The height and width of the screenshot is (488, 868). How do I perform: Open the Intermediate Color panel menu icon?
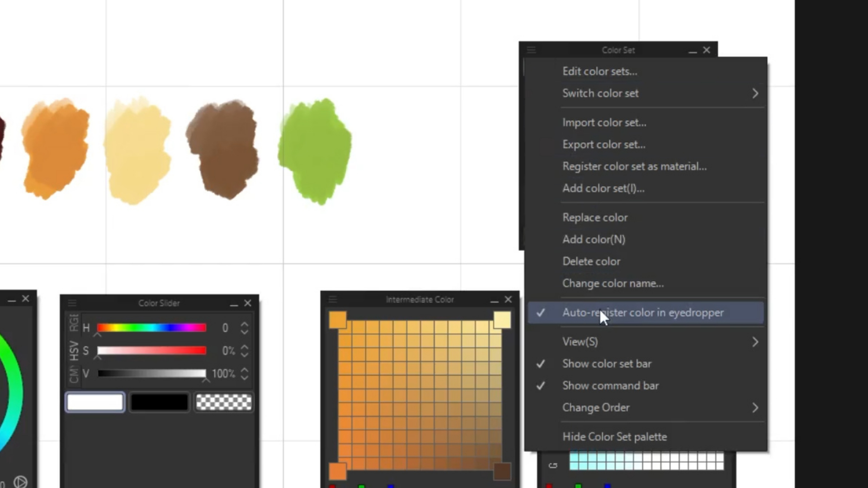tap(333, 299)
